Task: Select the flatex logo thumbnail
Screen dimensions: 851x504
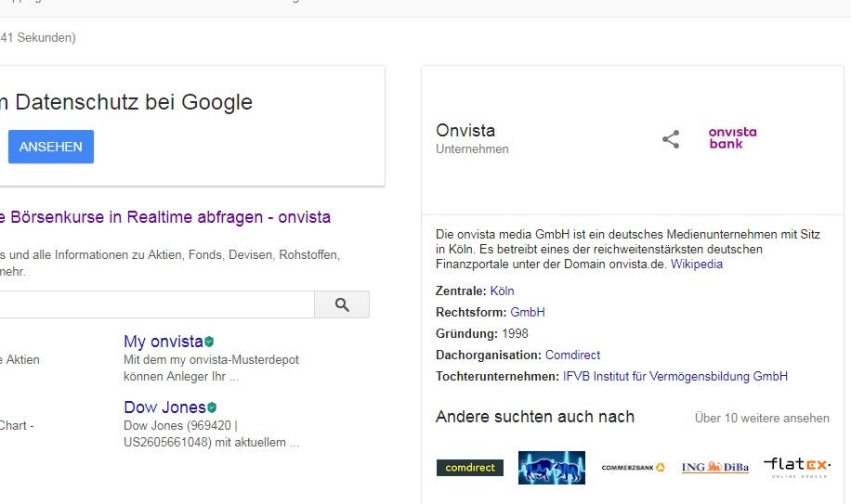Action: tap(797, 468)
